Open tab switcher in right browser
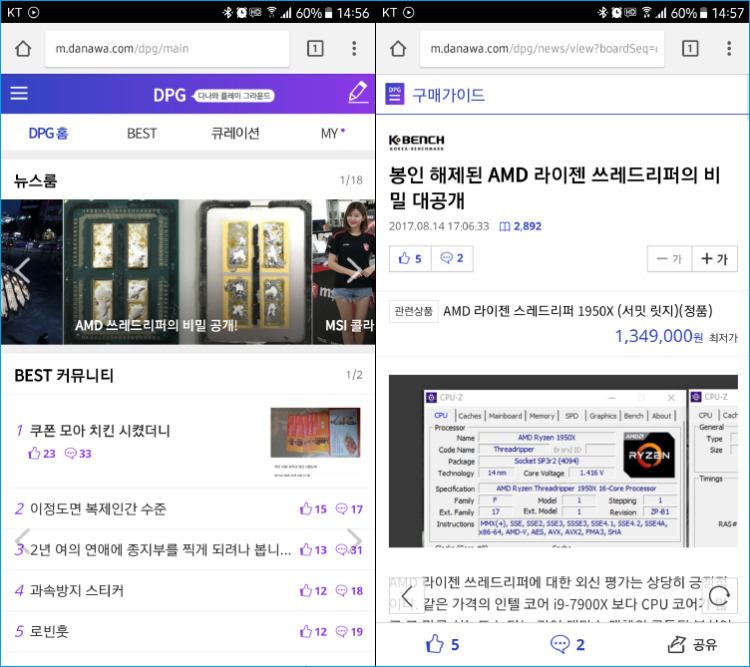Screen dimensions: 750x667 [x=690, y=48]
